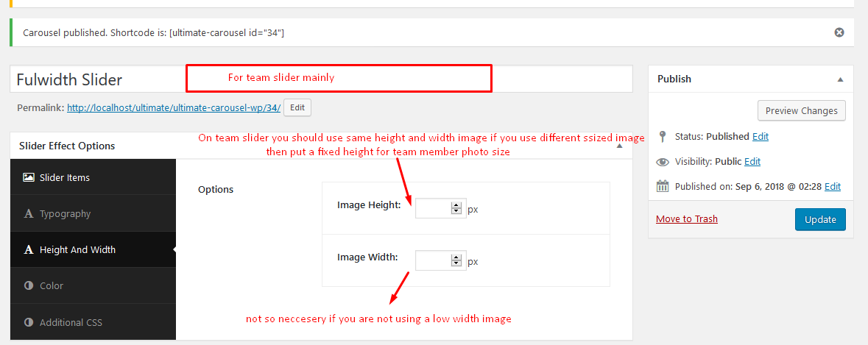Edit the permalink using the Edit button
868x345 pixels.
click(x=297, y=108)
